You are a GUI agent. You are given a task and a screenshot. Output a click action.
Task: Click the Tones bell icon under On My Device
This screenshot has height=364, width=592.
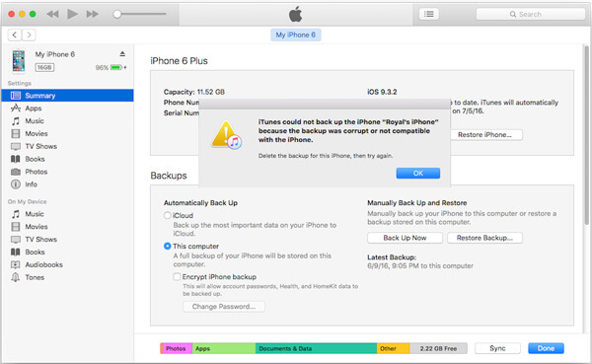point(16,277)
